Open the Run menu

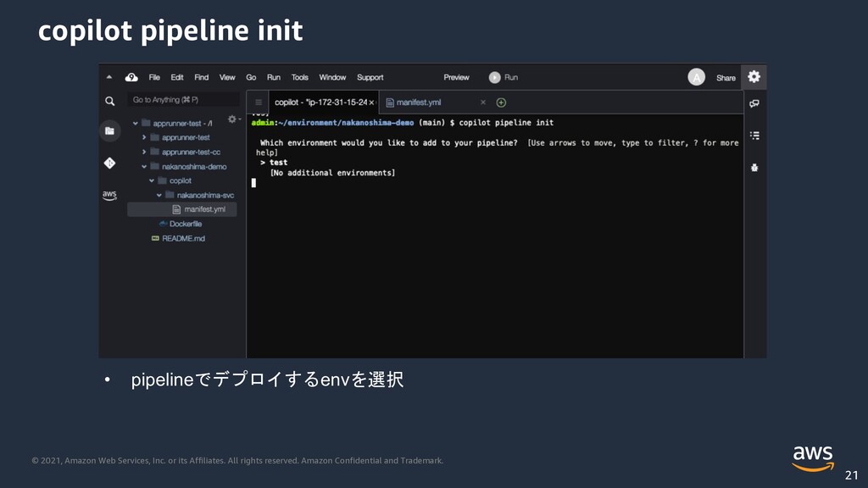point(274,77)
